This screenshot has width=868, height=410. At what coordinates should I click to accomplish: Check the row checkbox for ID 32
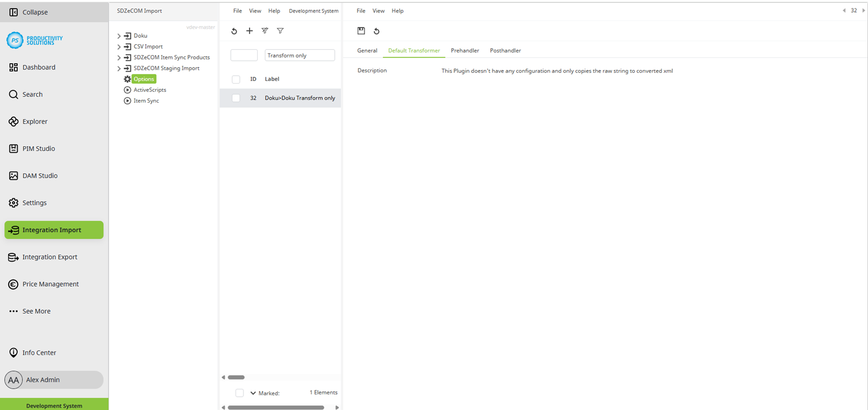tap(235, 97)
